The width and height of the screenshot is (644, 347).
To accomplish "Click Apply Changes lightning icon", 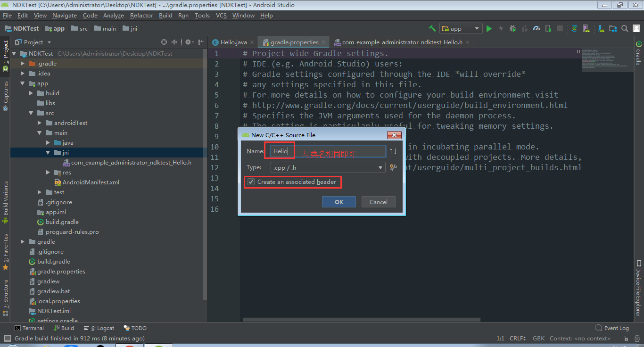I will [501, 28].
